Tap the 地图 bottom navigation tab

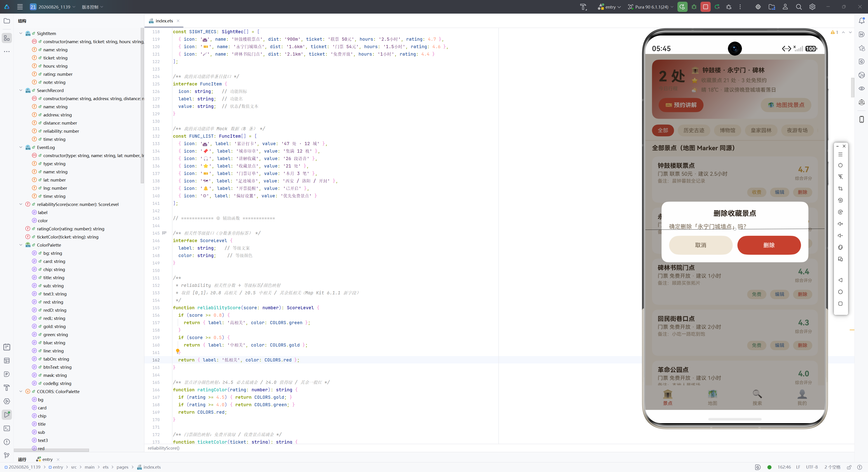coord(712,398)
